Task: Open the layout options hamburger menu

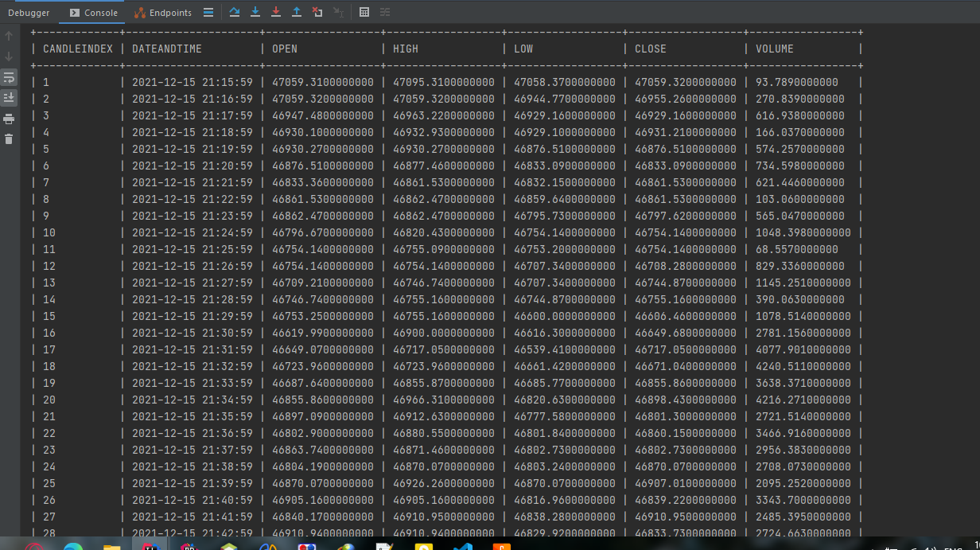Action: point(208,12)
